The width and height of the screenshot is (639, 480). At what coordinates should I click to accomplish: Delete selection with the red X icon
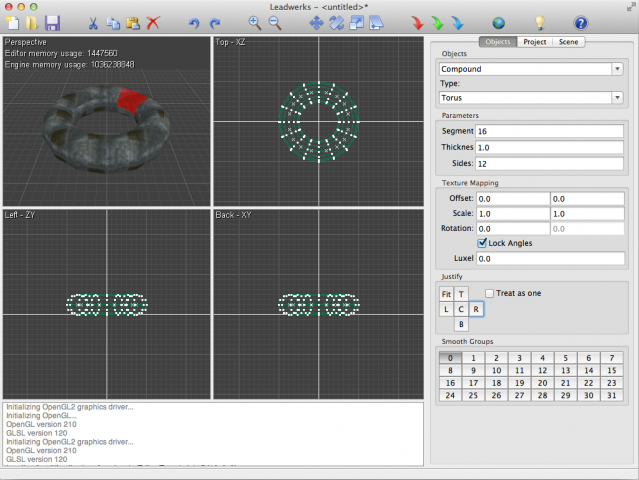coord(153,22)
